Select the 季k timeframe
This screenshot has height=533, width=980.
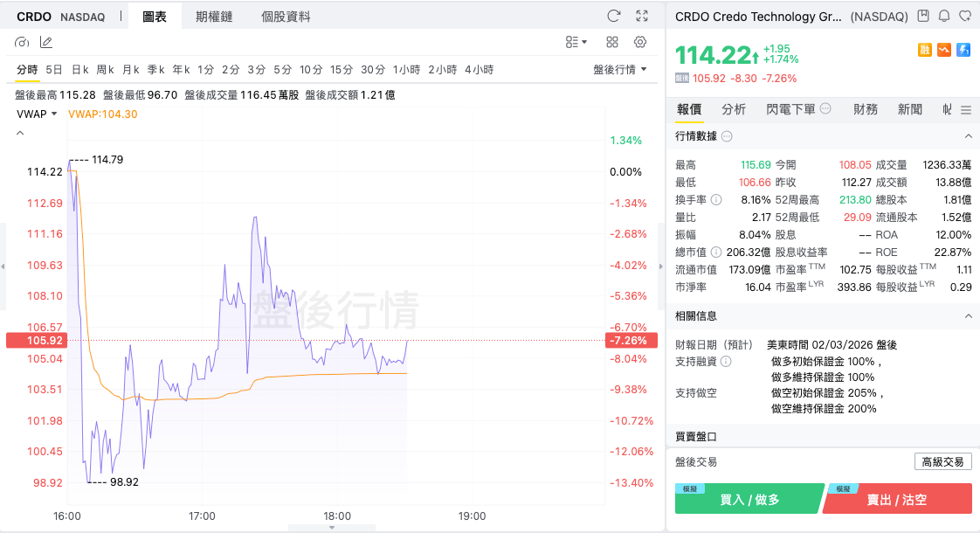pos(155,69)
